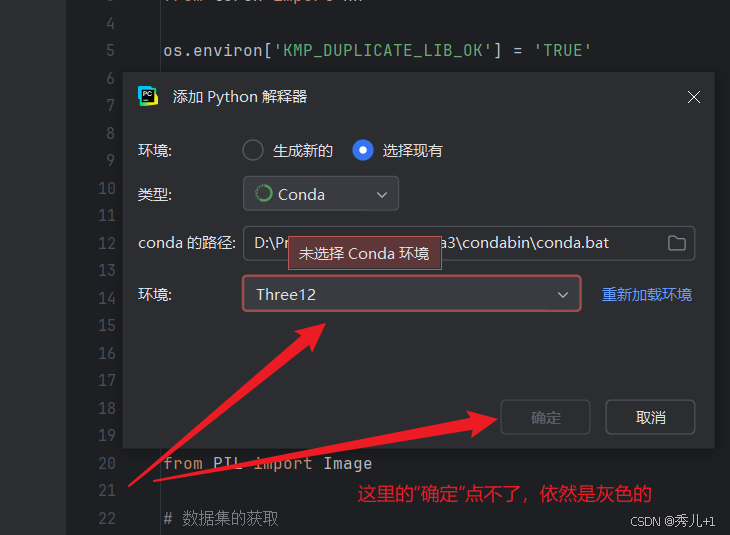Click the 'from PIL import Image' code line

(267, 463)
